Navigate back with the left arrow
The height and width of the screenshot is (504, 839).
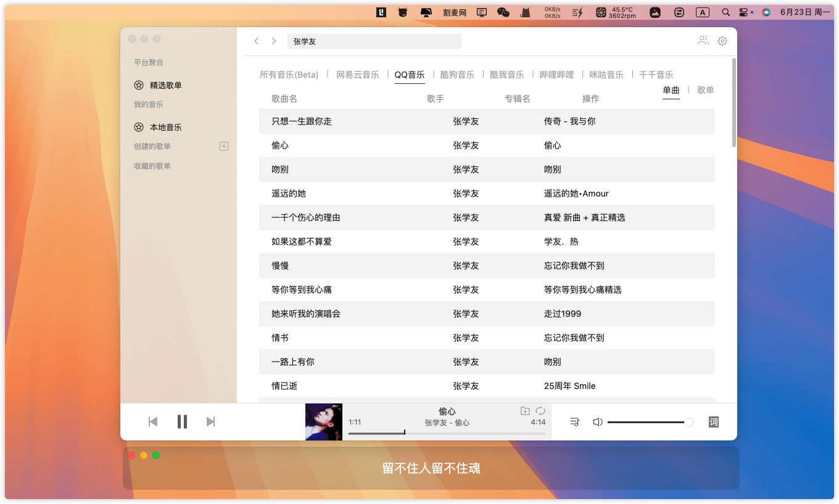[x=257, y=41]
